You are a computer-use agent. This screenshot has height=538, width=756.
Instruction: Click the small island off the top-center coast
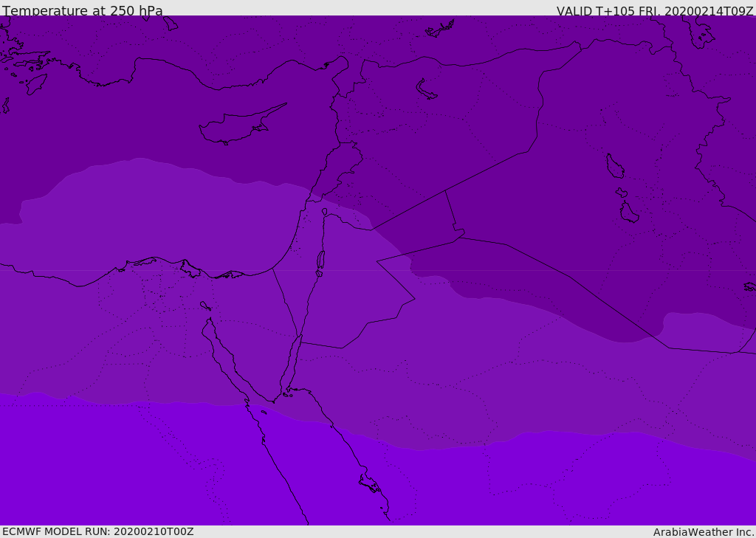(x=440, y=29)
